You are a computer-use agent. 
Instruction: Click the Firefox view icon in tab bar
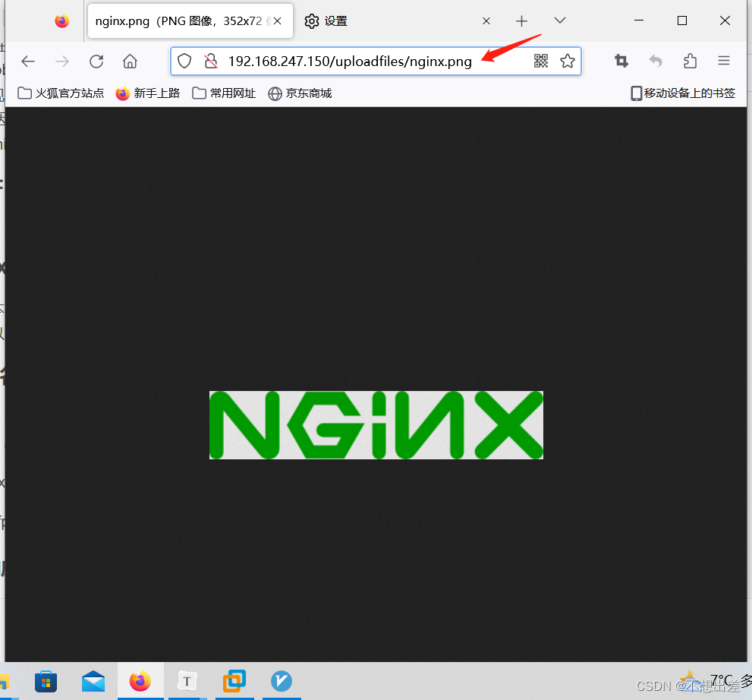click(x=62, y=21)
